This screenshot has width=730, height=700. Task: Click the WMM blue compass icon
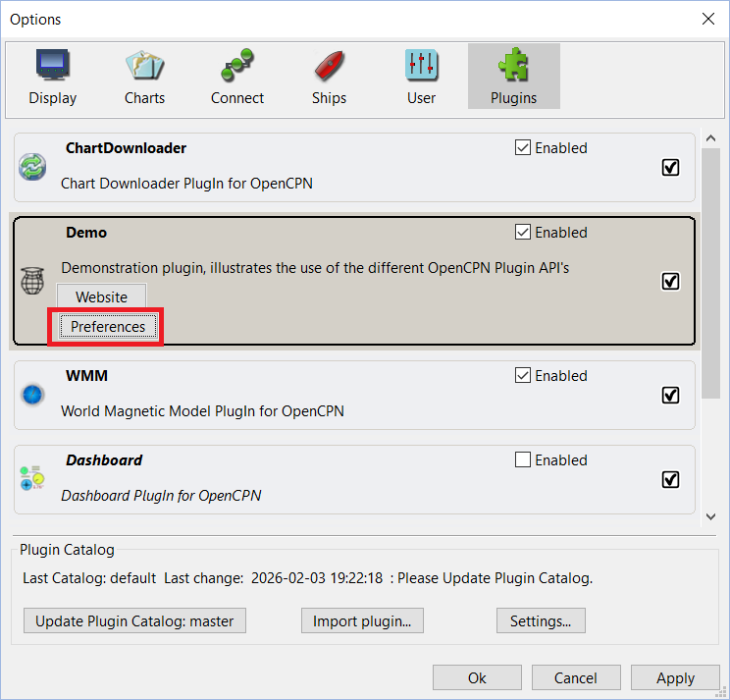(32, 395)
